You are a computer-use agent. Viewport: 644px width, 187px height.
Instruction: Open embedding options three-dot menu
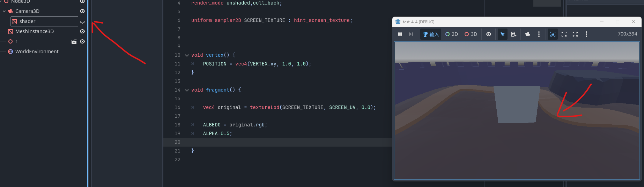click(586, 34)
